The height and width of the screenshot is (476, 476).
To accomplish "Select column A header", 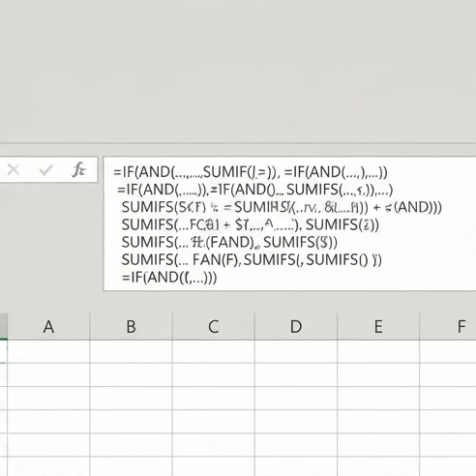I will tap(48, 326).
